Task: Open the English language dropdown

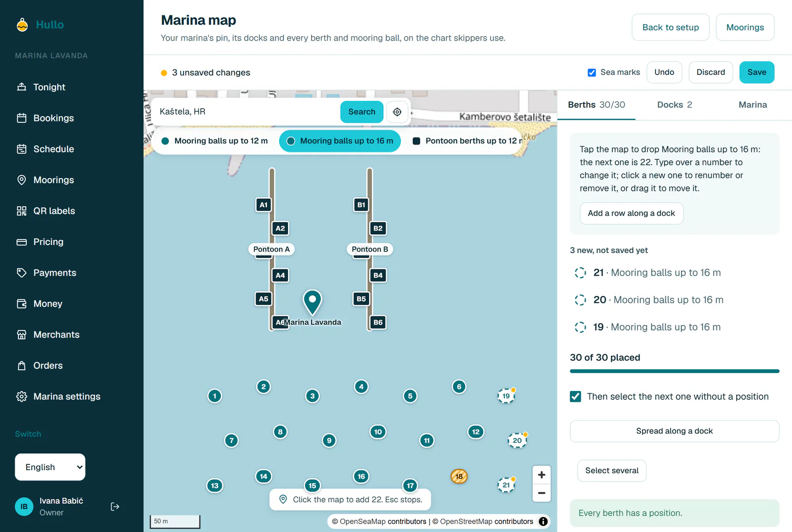Action: (x=50, y=467)
